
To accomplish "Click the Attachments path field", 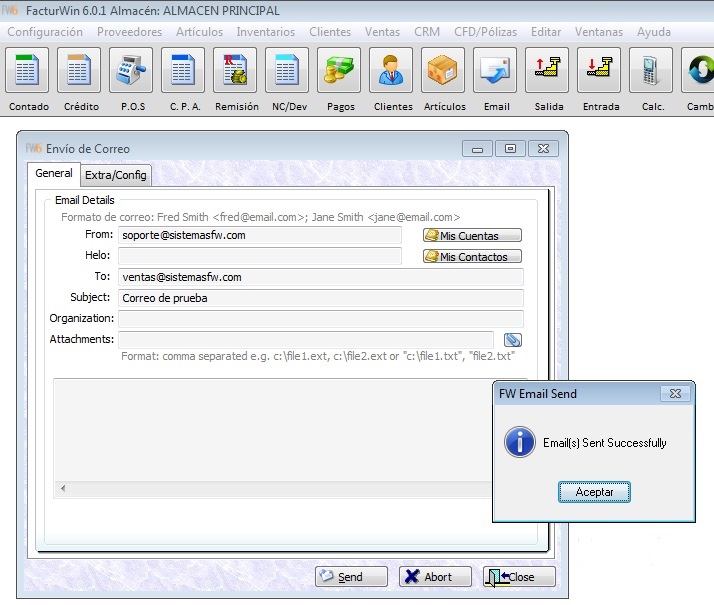I will [306, 340].
